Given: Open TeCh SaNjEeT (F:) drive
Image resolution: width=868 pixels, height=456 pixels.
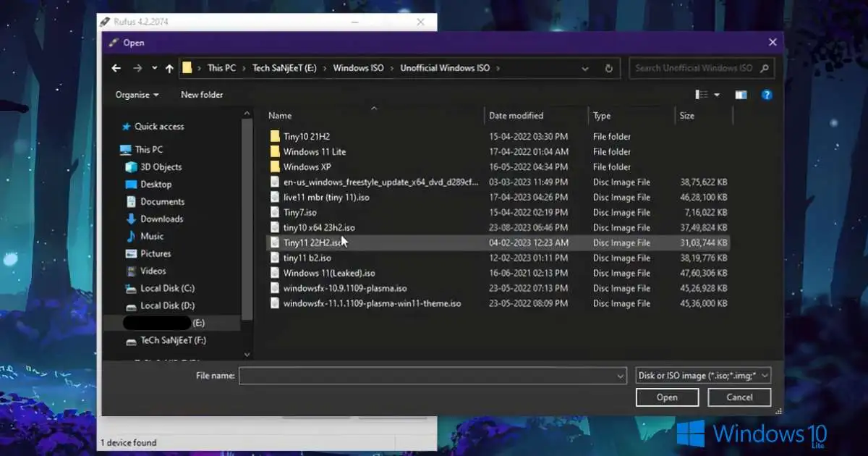Looking at the screenshot, I should [x=174, y=340].
